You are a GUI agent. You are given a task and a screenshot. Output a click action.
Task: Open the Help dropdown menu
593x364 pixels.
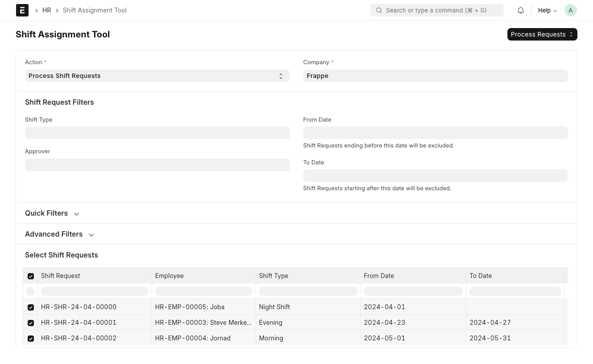pyautogui.click(x=548, y=10)
